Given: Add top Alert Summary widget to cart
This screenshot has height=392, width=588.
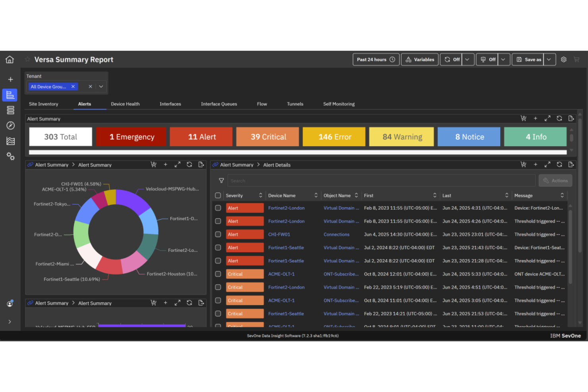Looking at the screenshot, I should [x=524, y=118].
